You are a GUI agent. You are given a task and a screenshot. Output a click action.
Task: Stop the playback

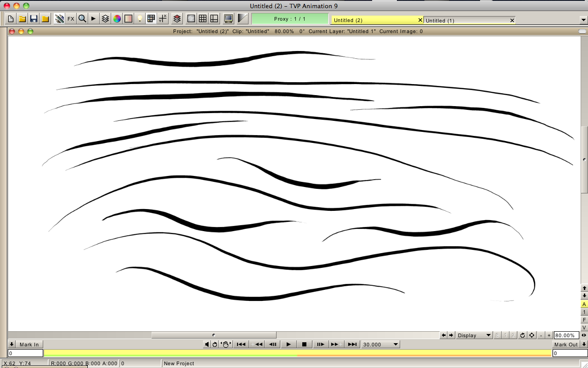pyautogui.click(x=304, y=345)
